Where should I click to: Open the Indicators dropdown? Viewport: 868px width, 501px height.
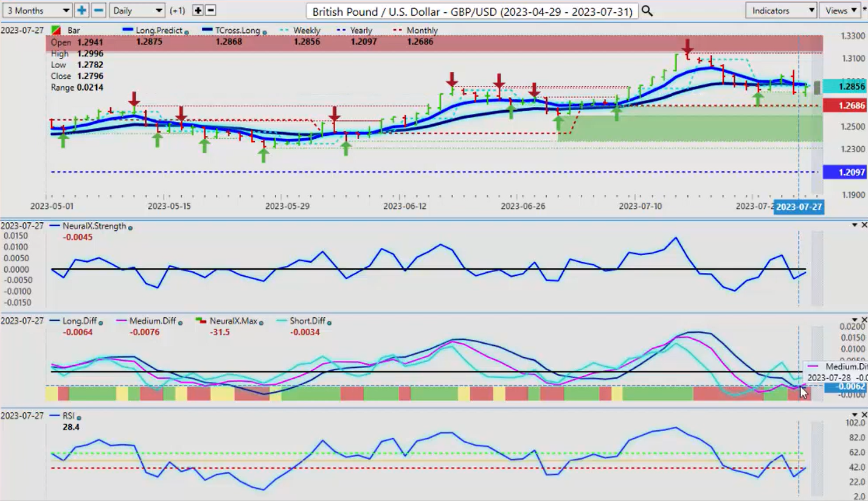point(781,10)
